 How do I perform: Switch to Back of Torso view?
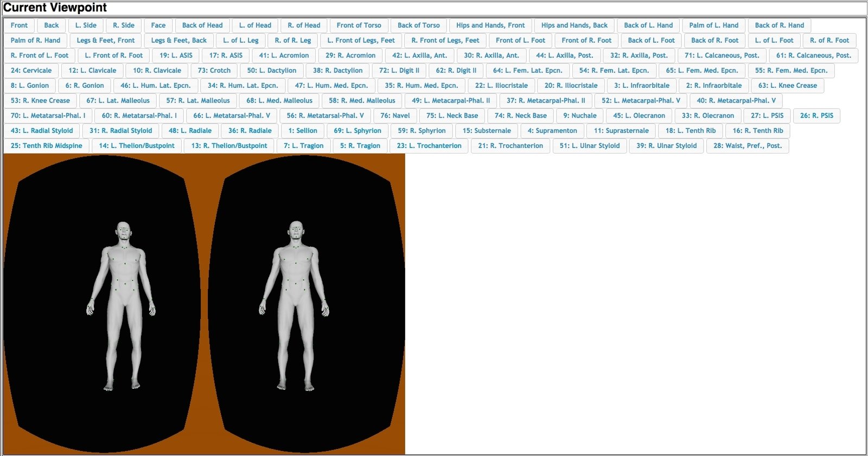pos(418,25)
